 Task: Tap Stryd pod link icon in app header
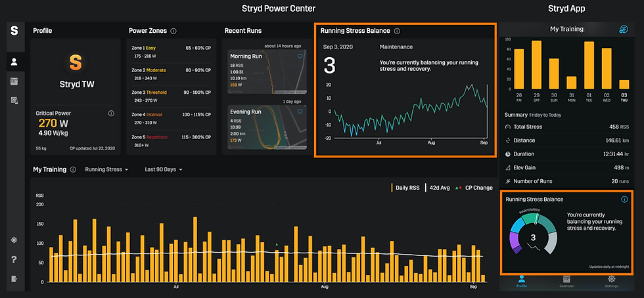point(624,29)
